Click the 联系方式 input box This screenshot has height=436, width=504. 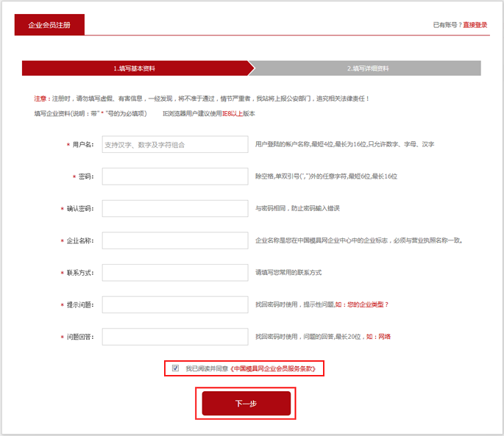[175, 273]
